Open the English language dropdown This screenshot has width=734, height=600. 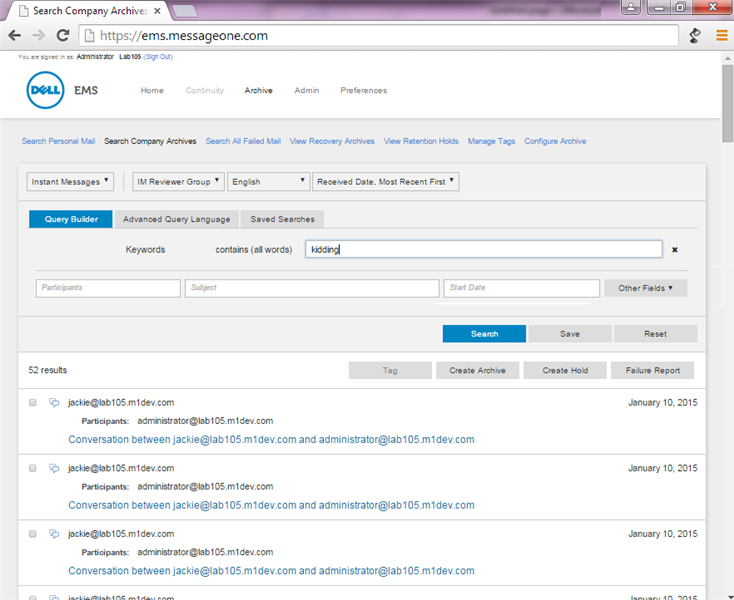(268, 182)
